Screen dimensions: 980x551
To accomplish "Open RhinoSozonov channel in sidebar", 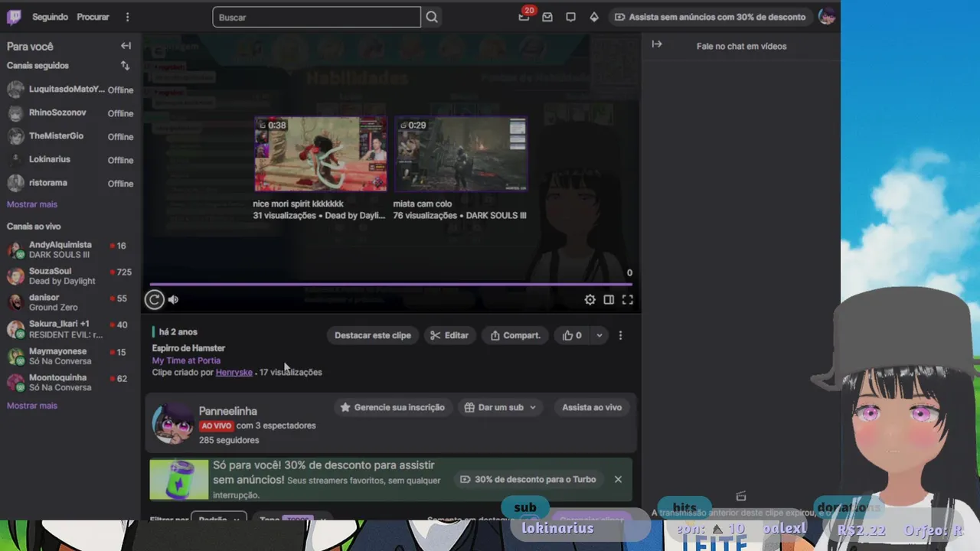I will click(70, 113).
